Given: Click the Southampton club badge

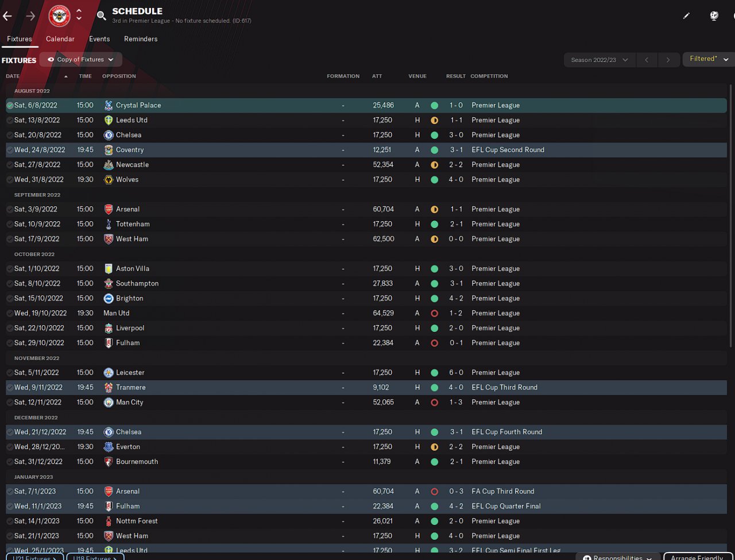Looking at the screenshot, I should pos(109,284).
